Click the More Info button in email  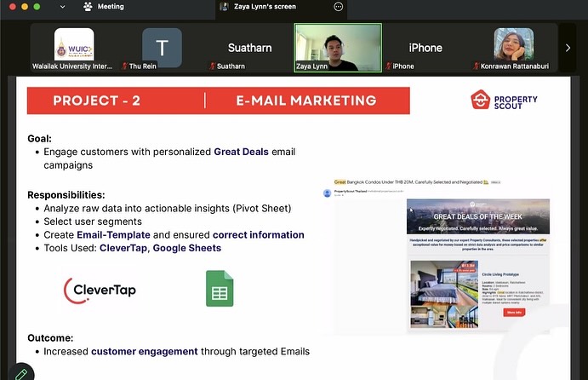coord(514,313)
